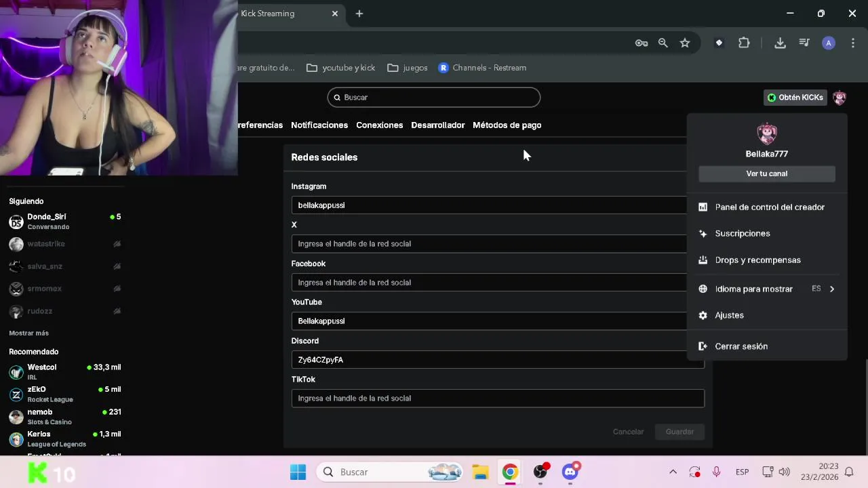
Task: Click the taskbar Buscar search box
Action: [x=391, y=472]
